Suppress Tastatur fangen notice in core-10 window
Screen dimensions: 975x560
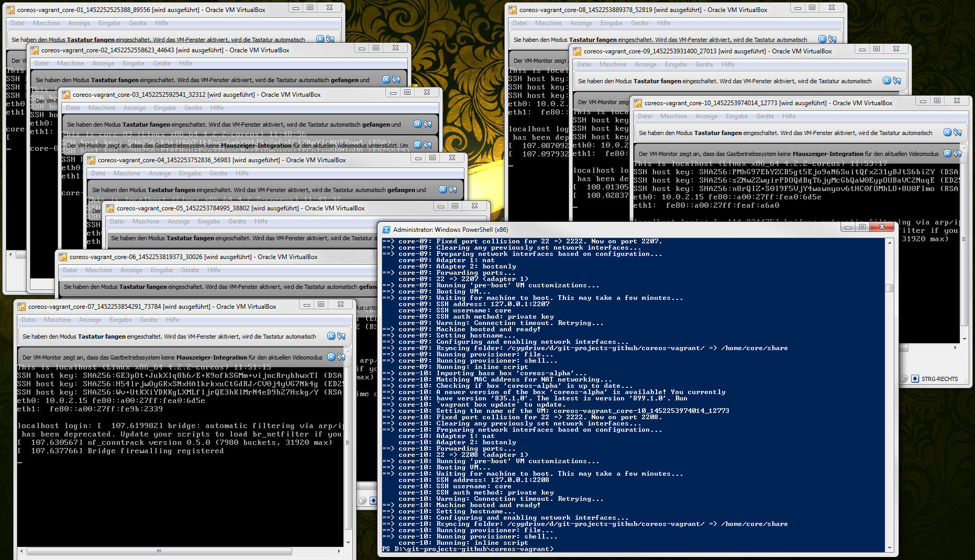click(x=958, y=132)
